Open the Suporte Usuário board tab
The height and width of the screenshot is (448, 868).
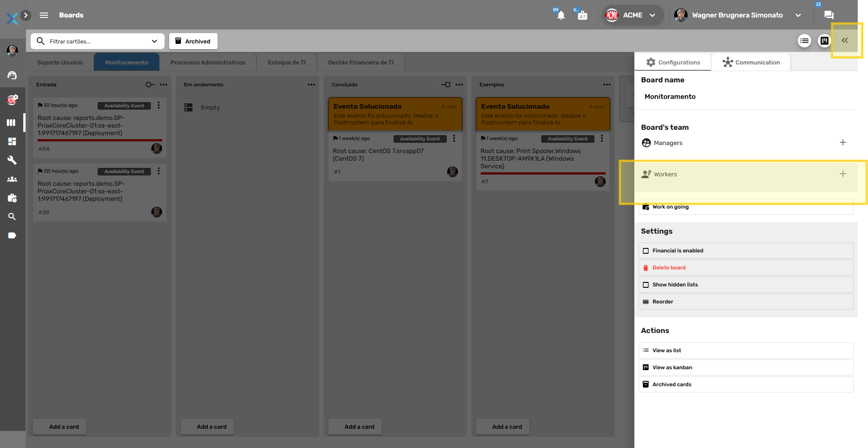(60, 63)
